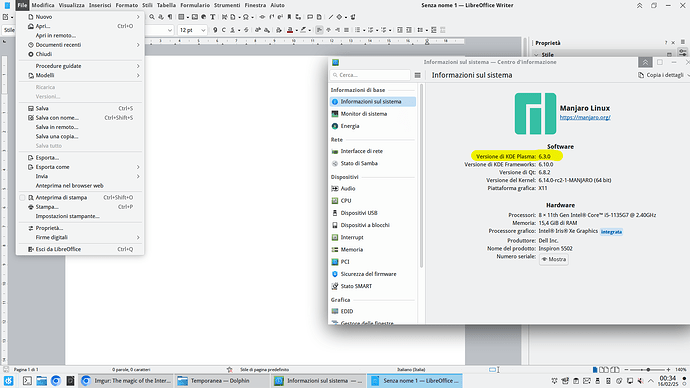Expand Documenti recenti submenu
The width and height of the screenshot is (690, 388).
80,45
